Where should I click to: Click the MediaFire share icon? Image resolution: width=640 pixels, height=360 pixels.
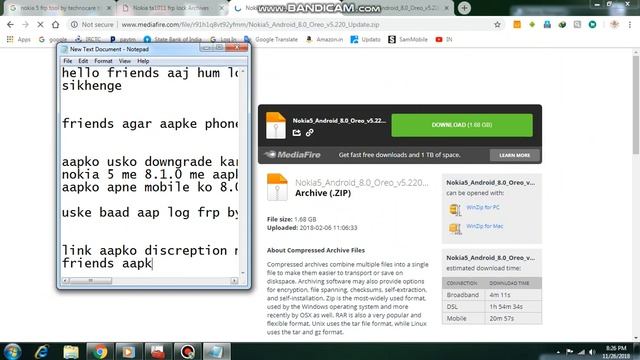[297, 133]
